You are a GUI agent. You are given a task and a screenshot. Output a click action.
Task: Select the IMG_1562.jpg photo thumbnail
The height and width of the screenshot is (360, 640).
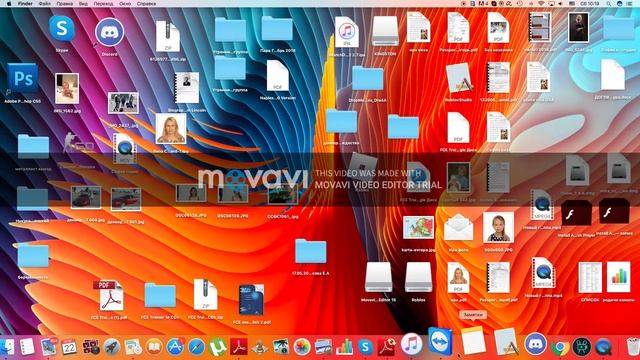click(67, 88)
